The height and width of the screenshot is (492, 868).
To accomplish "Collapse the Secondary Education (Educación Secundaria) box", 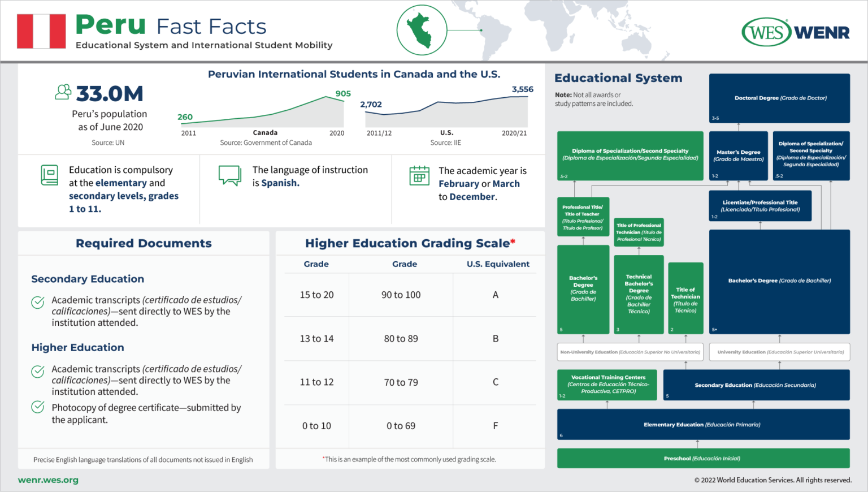I will pyautogui.click(x=756, y=385).
